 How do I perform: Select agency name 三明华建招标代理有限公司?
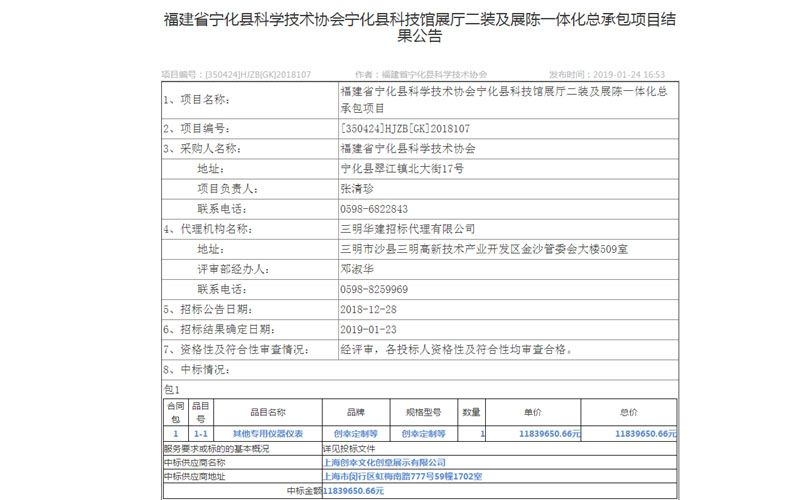[408, 229]
